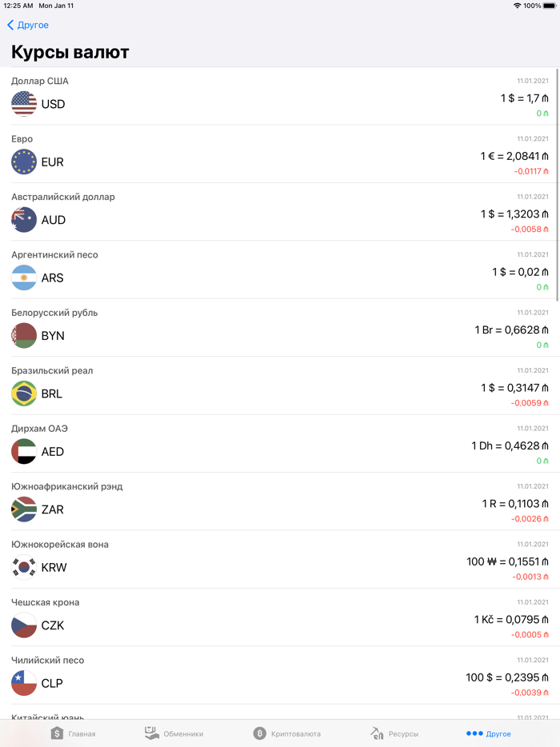560x747 pixels.
Task: Open the EUR rate 2,0841 row
Action: point(514,157)
